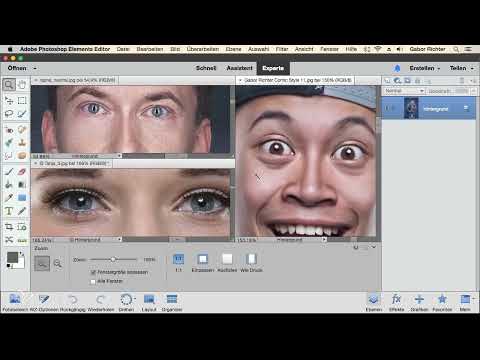Select the blue Custom Shape tool
480x360 pixels.
(22, 198)
